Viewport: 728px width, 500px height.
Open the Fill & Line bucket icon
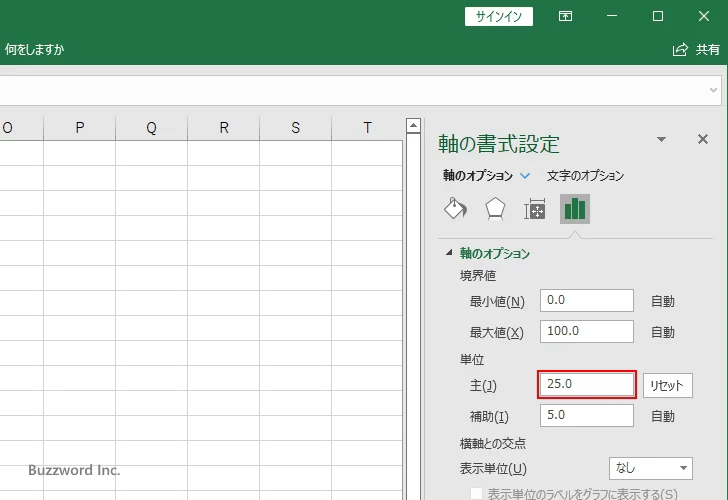click(455, 209)
